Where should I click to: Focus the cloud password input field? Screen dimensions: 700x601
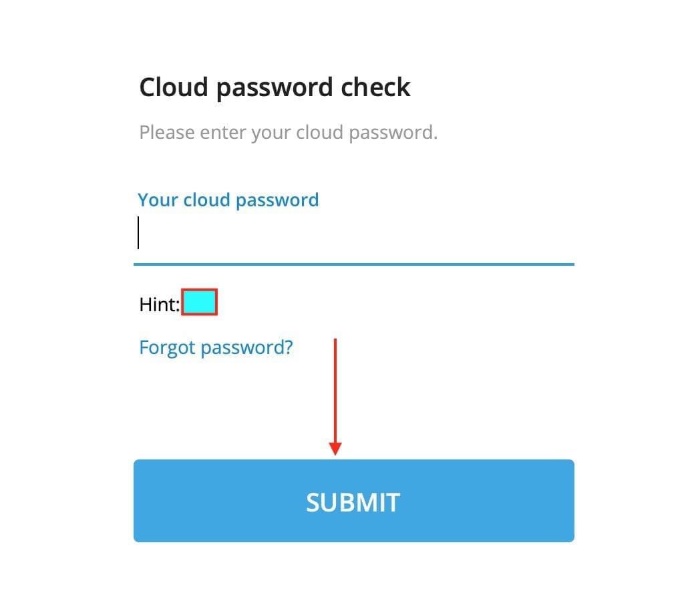pos(353,234)
